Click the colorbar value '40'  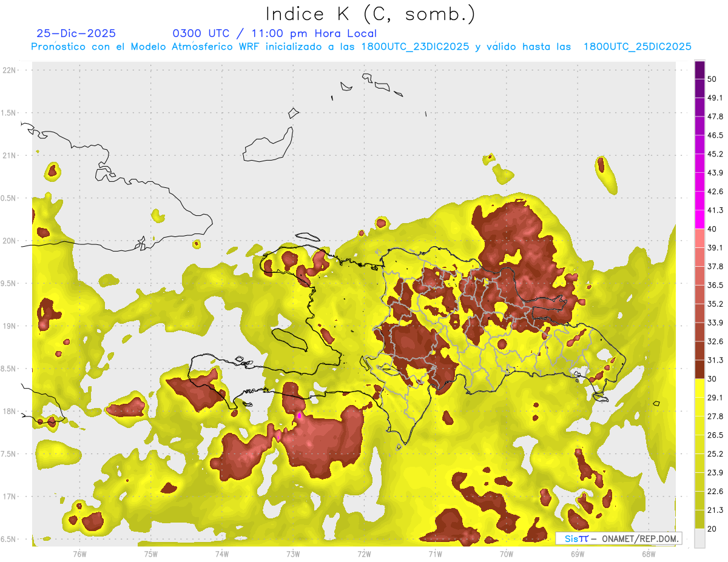[712, 229]
